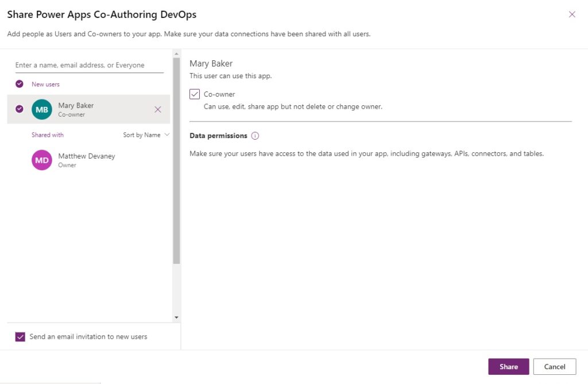The width and height of the screenshot is (588, 384).
Task: Click Matthew Devaney's MD avatar
Action: coord(41,160)
